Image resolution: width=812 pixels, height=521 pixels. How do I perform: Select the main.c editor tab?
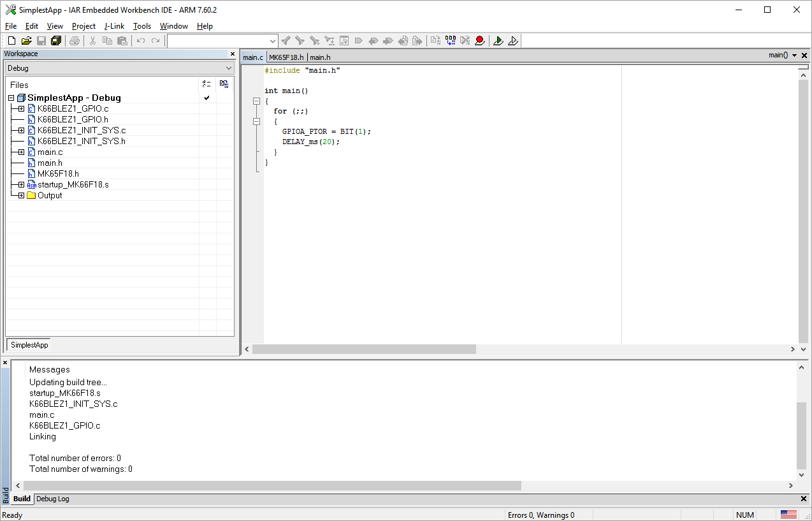[253, 57]
